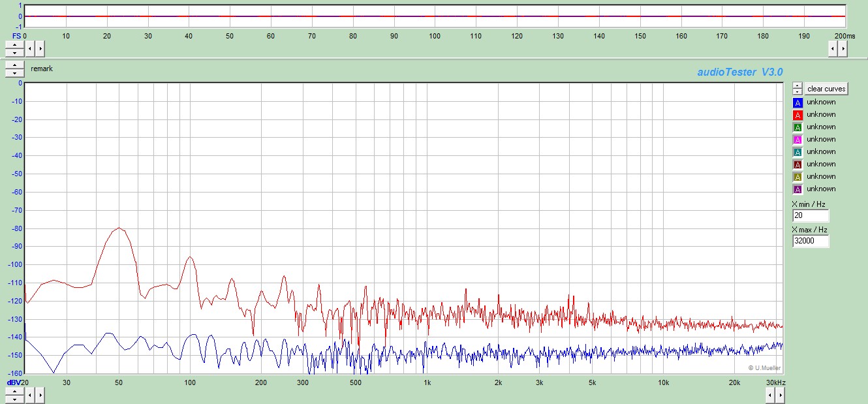Click unknown label beside magenta curve

coord(821,140)
